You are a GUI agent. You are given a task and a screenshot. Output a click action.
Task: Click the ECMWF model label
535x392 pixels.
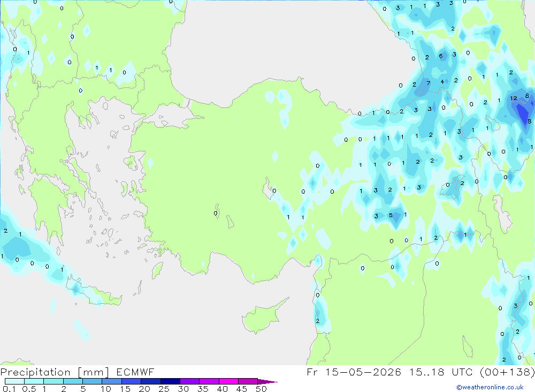click(135, 372)
